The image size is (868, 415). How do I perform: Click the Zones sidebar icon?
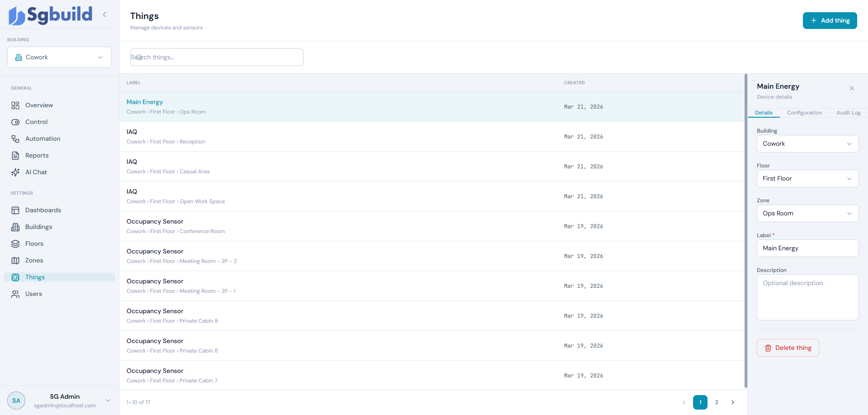(16, 260)
